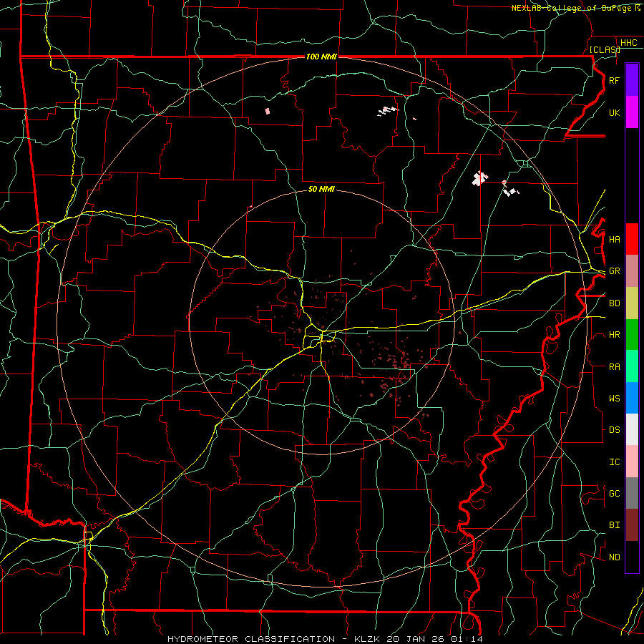The height and width of the screenshot is (644, 644).
Task: Click the 'DS' legend label
Action: pyautogui.click(x=614, y=430)
